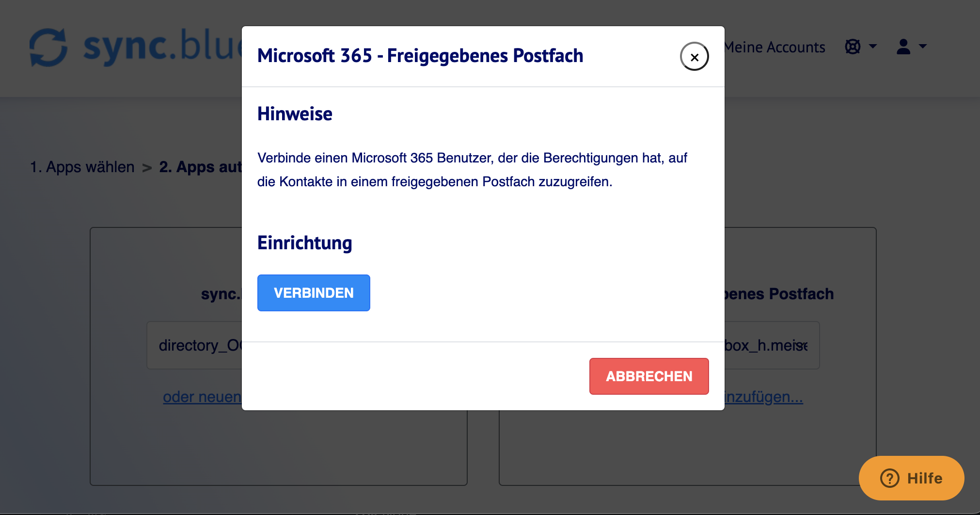This screenshot has height=515, width=980.
Task: Click the sync.blue logo icon
Action: (48, 47)
